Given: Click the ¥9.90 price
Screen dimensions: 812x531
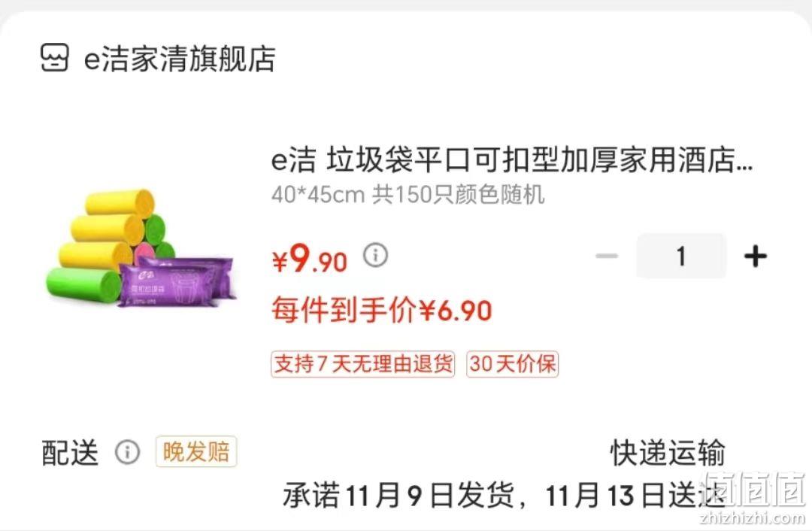Looking at the screenshot, I should pos(310,258).
